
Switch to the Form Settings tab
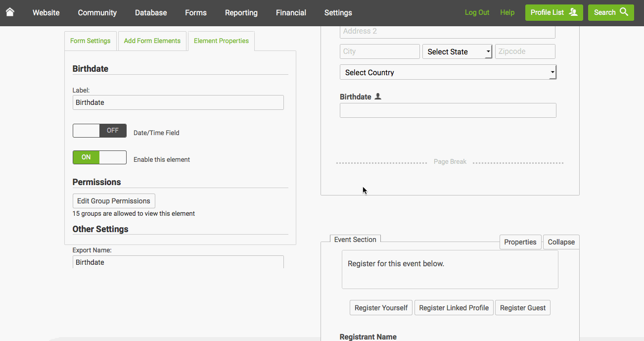91,41
